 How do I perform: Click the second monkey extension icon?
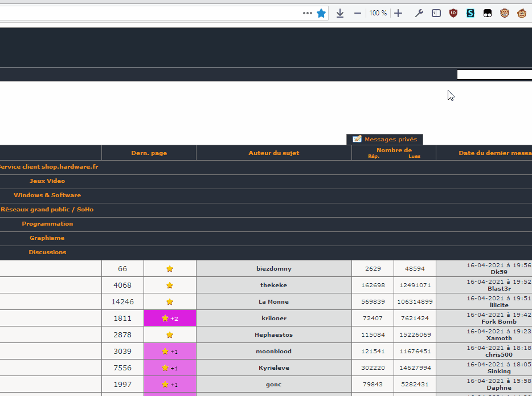pos(522,13)
